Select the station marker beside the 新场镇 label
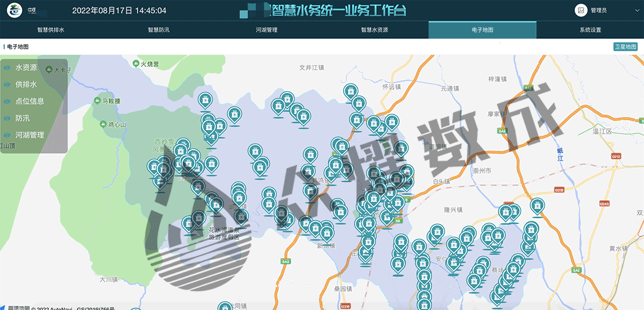This screenshot has height=310, width=644. (327, 234)
